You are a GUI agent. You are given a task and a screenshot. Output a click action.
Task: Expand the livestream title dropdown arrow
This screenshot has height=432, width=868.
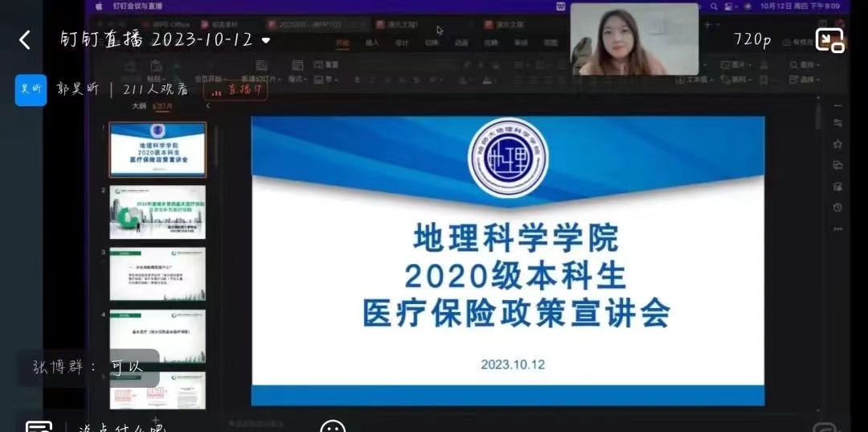pos(266,40)
